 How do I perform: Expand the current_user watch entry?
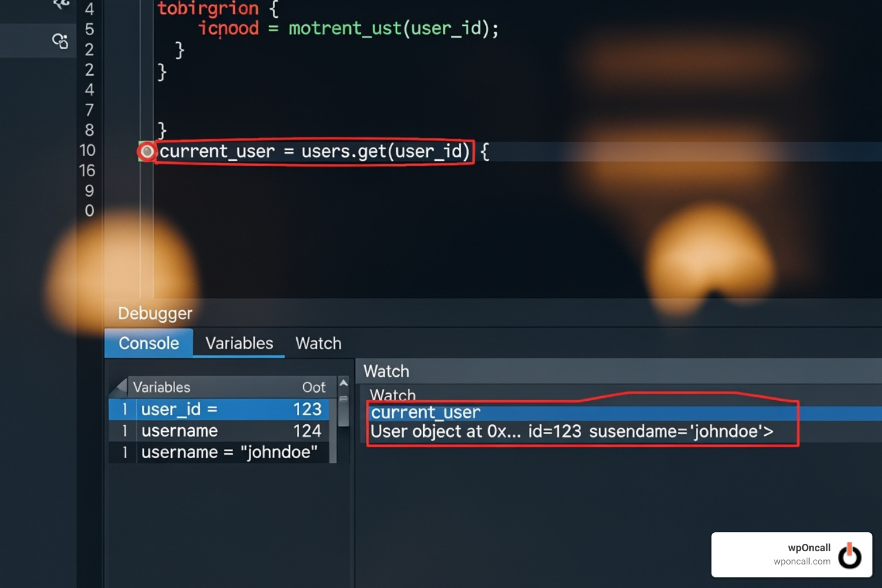click(425, 412)
